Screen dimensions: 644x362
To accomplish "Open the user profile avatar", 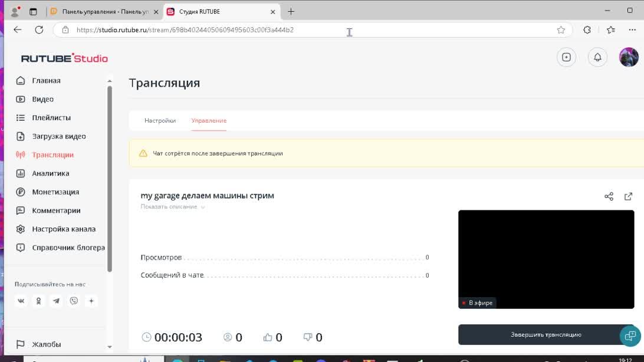I will [x=629, y=57].
